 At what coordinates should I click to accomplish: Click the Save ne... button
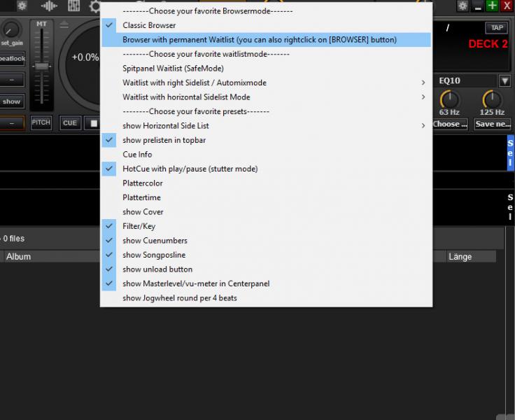(x=493, y=124)
